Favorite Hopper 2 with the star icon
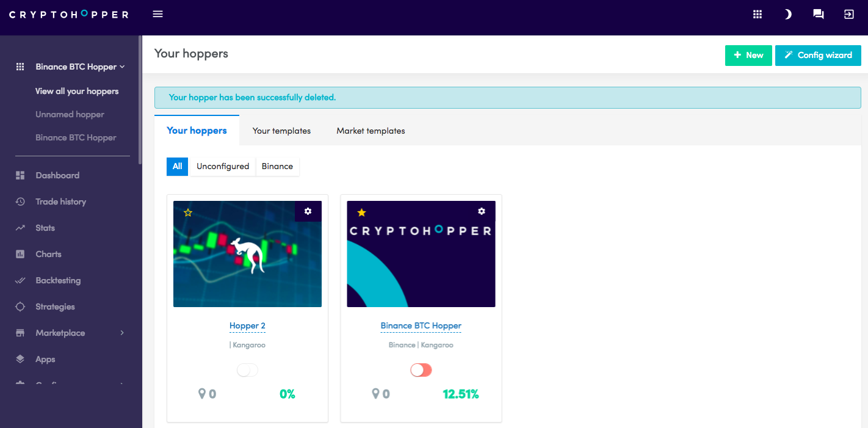The width and height of the screenshot is (868, 428). [x=188, y=212]
